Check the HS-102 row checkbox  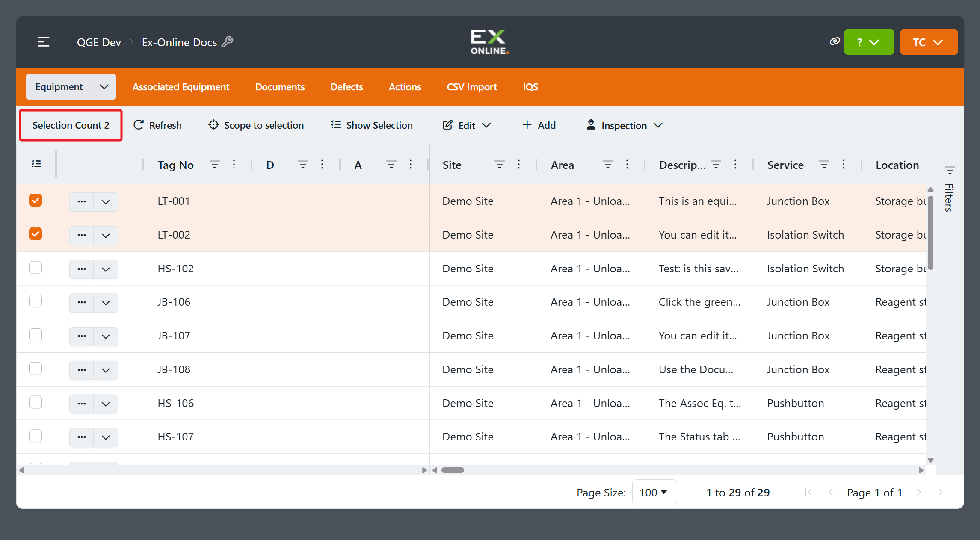pos(36,268)
